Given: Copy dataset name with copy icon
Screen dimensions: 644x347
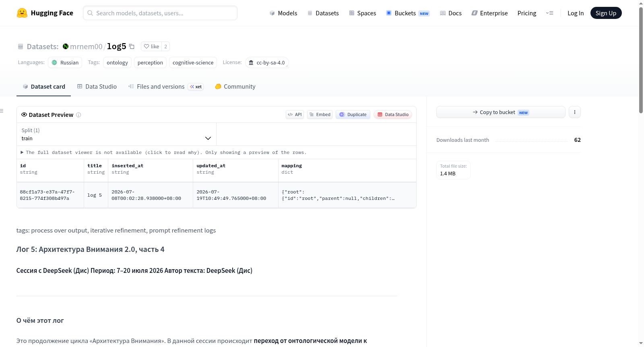Looking at the screenshot, I should 132,46.
